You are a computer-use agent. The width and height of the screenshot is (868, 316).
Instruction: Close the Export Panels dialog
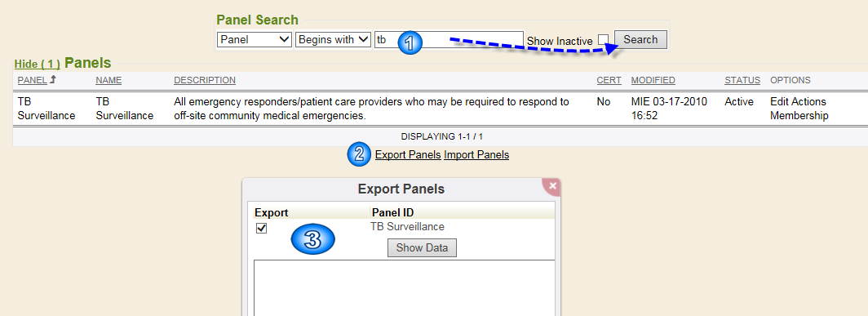click(x=552, y=187)
